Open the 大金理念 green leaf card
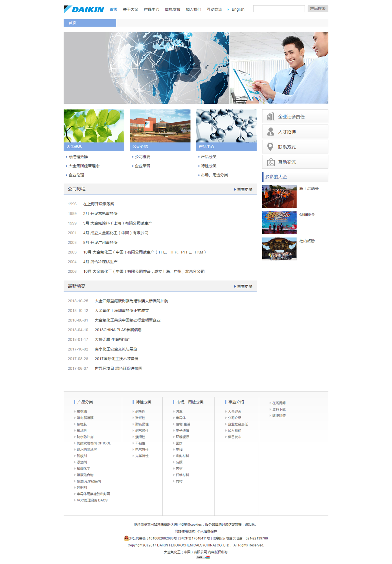This screenshot has height=564, width=392. (94, 130)
